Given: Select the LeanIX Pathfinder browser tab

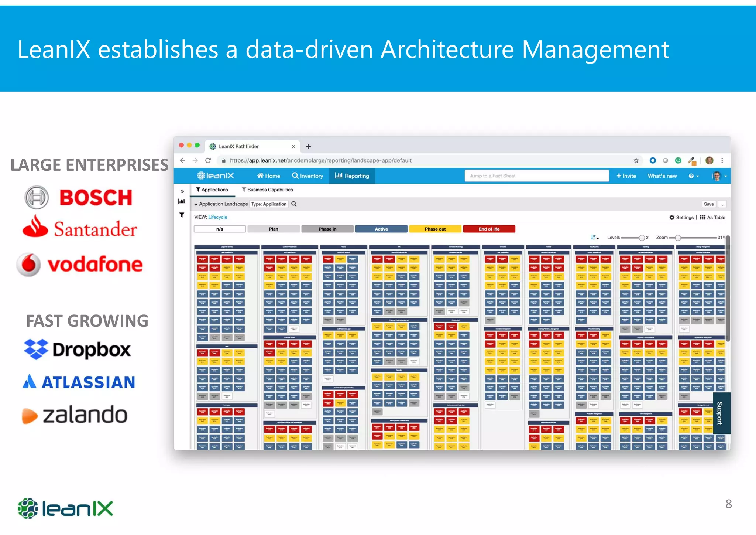Looking at the screenshot, I should point(252,147).
